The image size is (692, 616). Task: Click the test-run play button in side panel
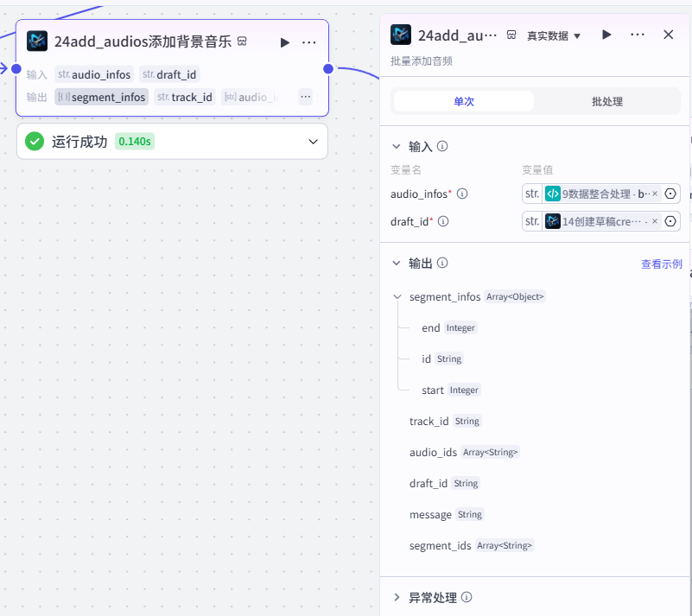pos(606,35)
